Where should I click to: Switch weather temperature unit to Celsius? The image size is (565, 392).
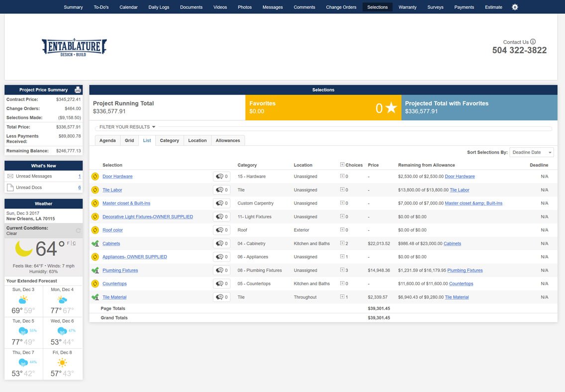point(74,243)
